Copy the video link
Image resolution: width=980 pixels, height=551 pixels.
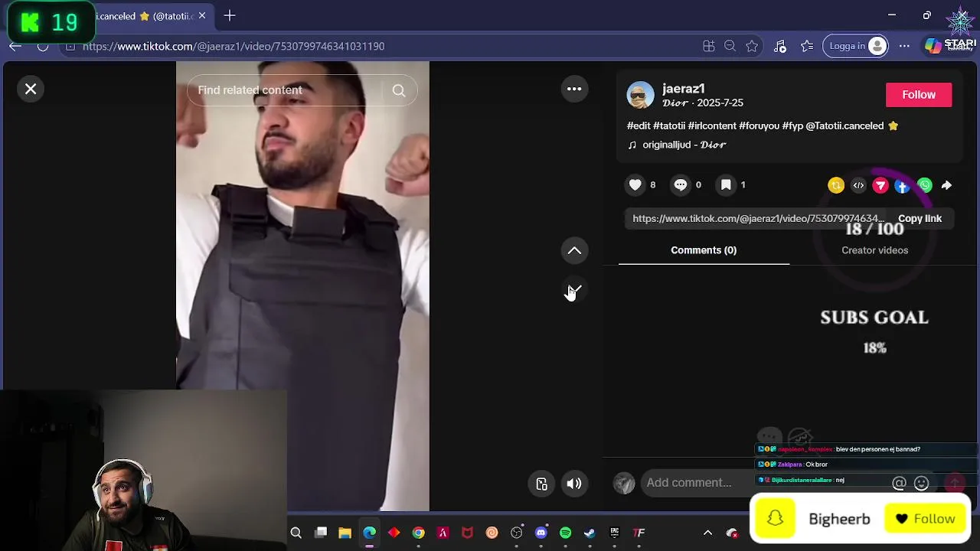tap(920, 218)
